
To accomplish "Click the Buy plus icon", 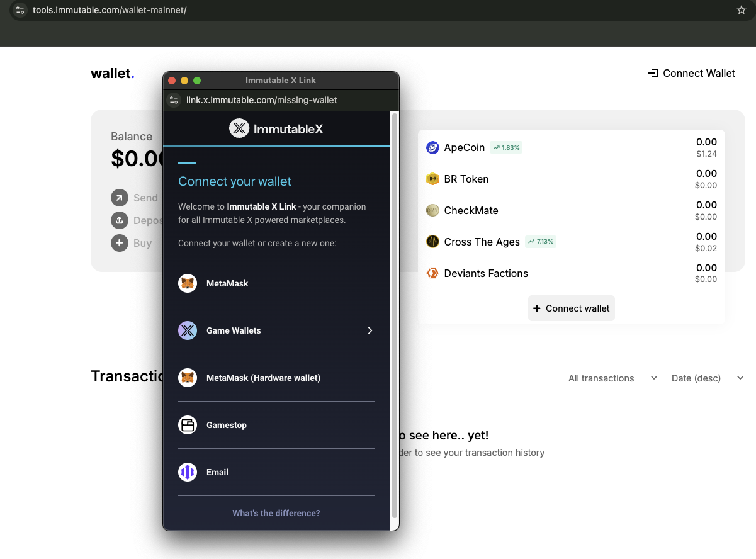I will pyautogui.click(x=120, y=243).
